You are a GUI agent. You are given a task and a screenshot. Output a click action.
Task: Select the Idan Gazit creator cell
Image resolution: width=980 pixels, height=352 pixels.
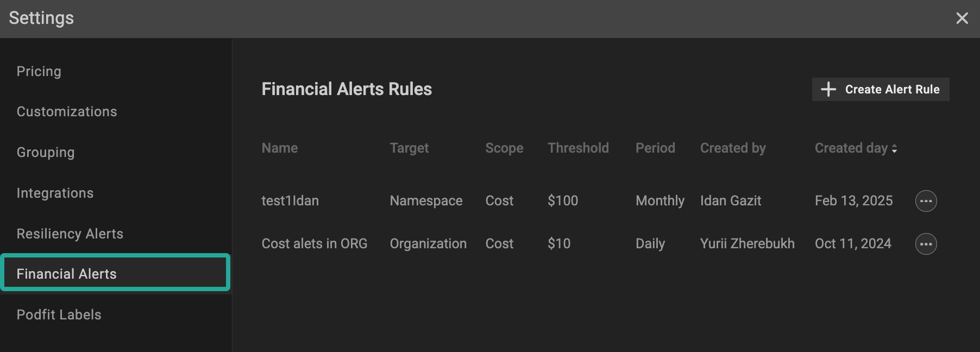[x=731, y=201]
